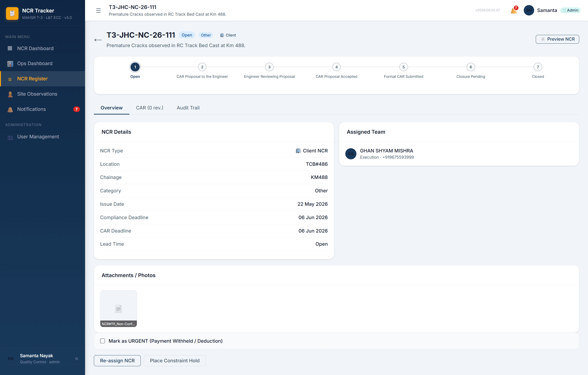Click the Notifications bell sidebar icon

pos(10,109)
